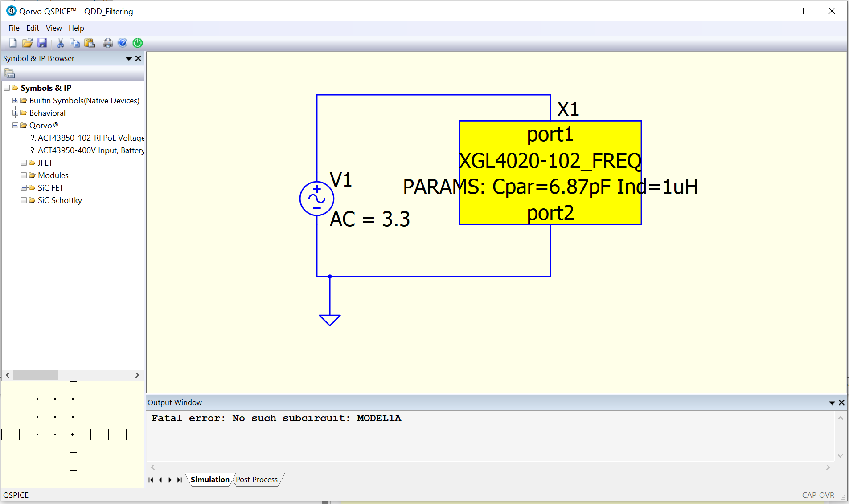Click the X1 instance label
This screenshot has height=504, width=849.
(x=568, y=109)
